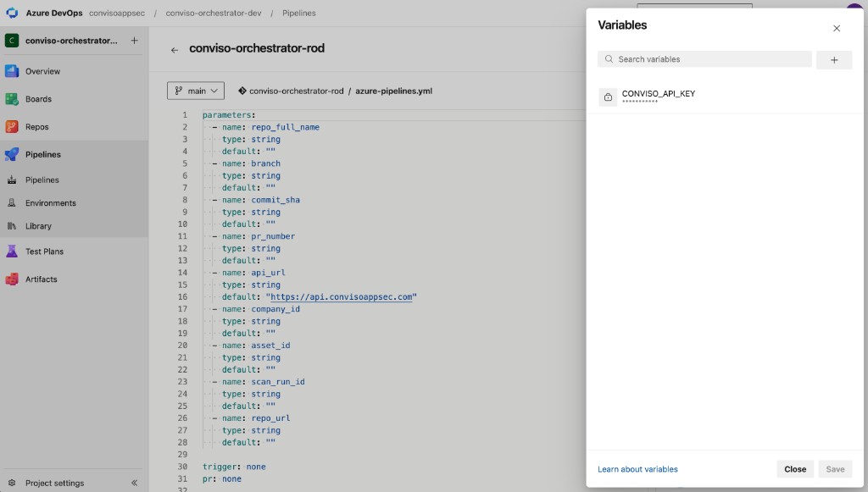Click 'trigger: none' on line 30
This screenshot has height=492, width=868.
[x=234, y=467]
